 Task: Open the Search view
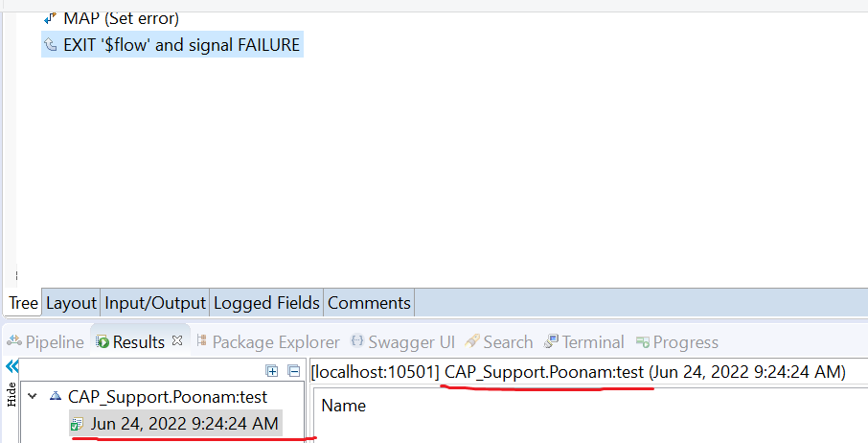pyautogui.click(x=499, y=342)
